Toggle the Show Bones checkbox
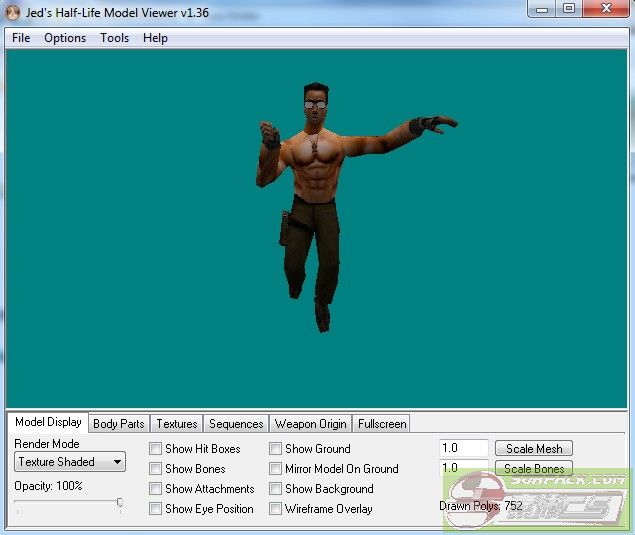Viewport: 635px width, 535px height. (156, 469)
